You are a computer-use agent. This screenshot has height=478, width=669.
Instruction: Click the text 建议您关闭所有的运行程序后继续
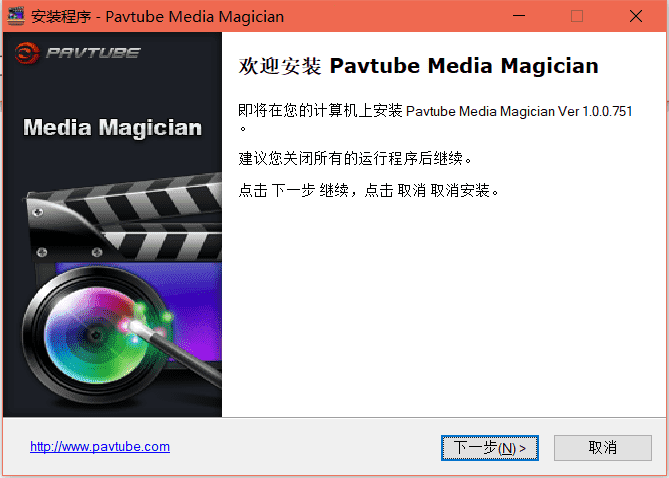(x=355, y=159)
